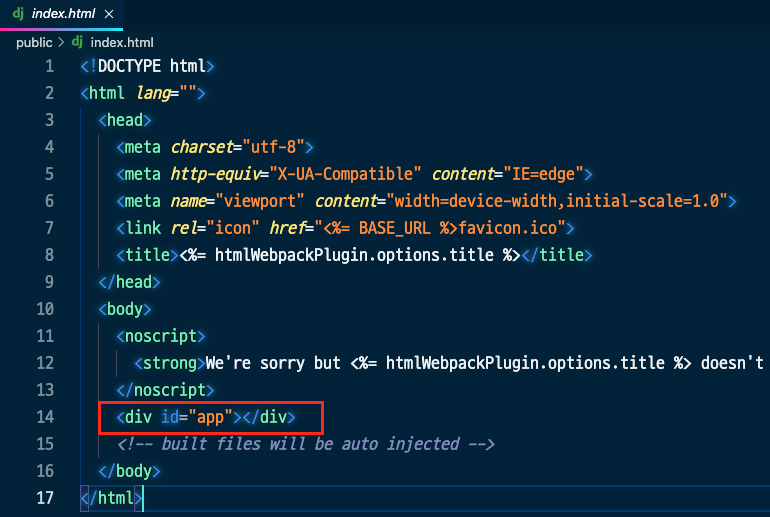
Task: Click the closing </noscript> tag
Action: (165, 390)
